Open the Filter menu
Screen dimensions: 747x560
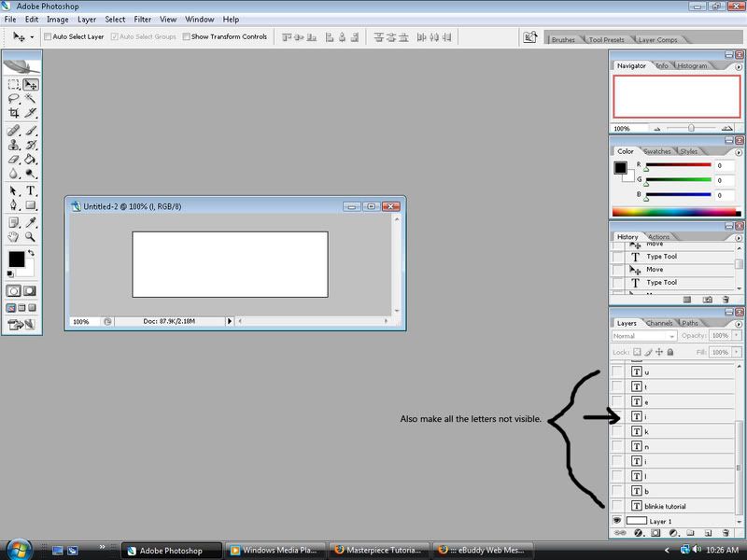(143, 20)
